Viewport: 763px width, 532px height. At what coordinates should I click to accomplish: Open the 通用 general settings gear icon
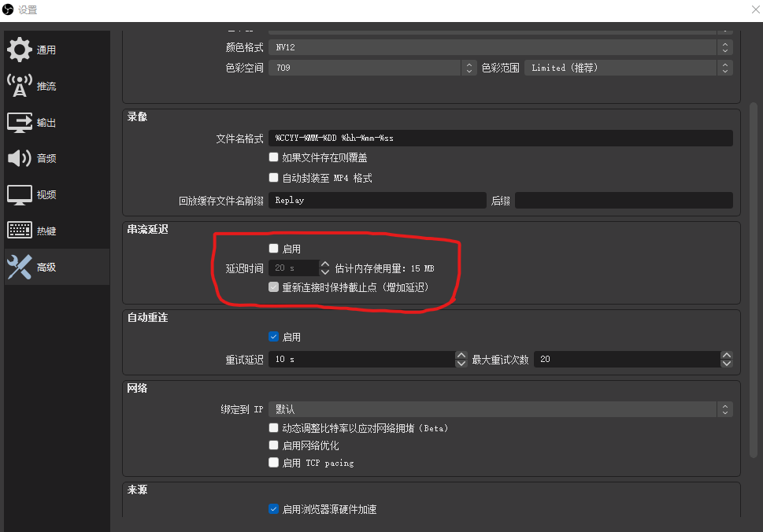click(x=20, y=50)
